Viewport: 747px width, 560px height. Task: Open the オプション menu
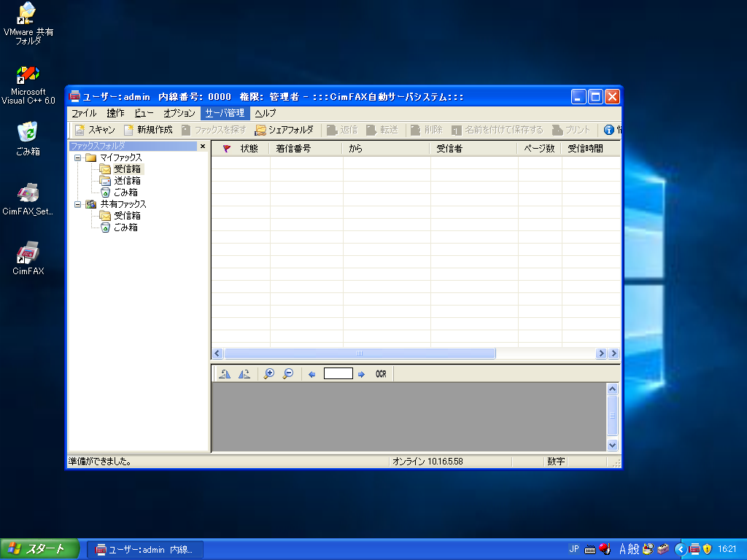tap(179, 113)
